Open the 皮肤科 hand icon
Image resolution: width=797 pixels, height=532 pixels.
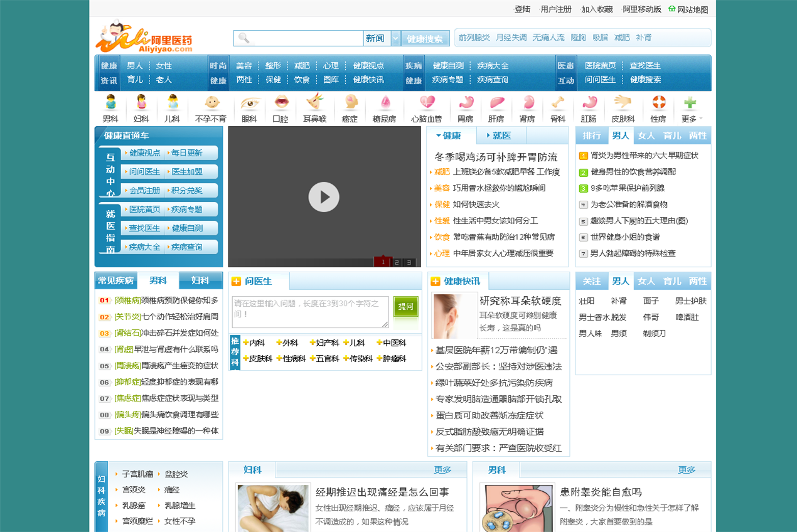pyautogui.click(x=623, y=102)
